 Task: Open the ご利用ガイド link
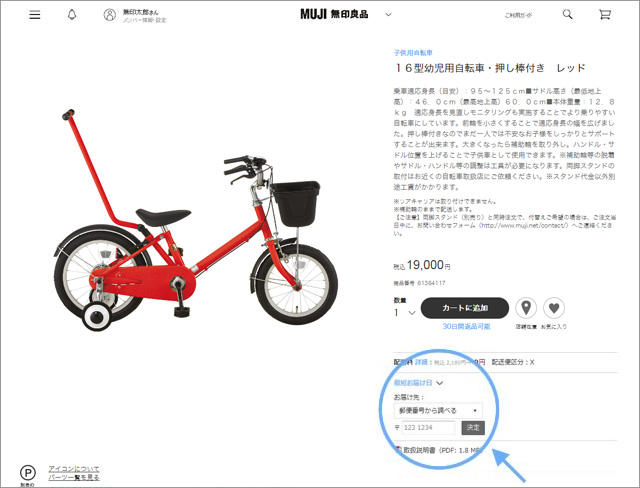coord(518,15)
